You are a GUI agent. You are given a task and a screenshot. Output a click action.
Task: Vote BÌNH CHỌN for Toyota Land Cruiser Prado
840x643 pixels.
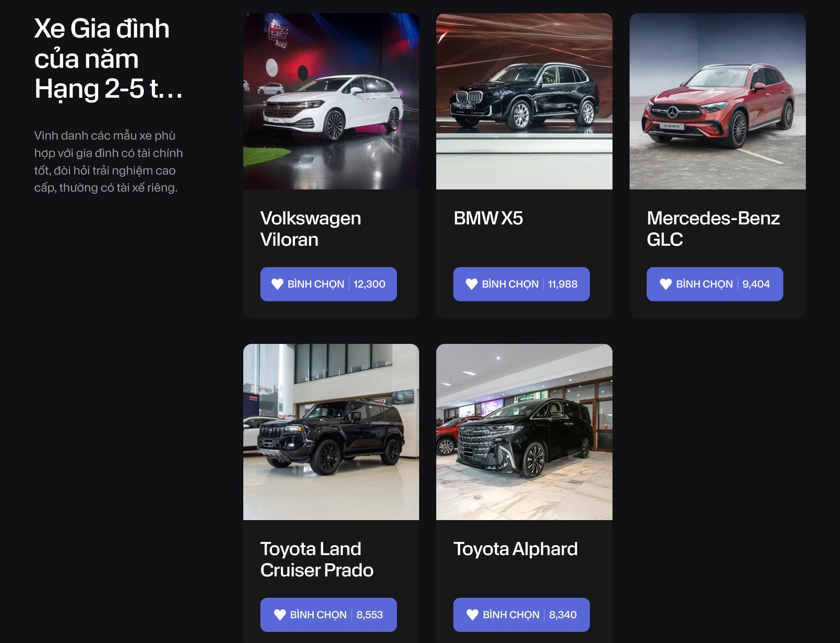pos(329,615)
